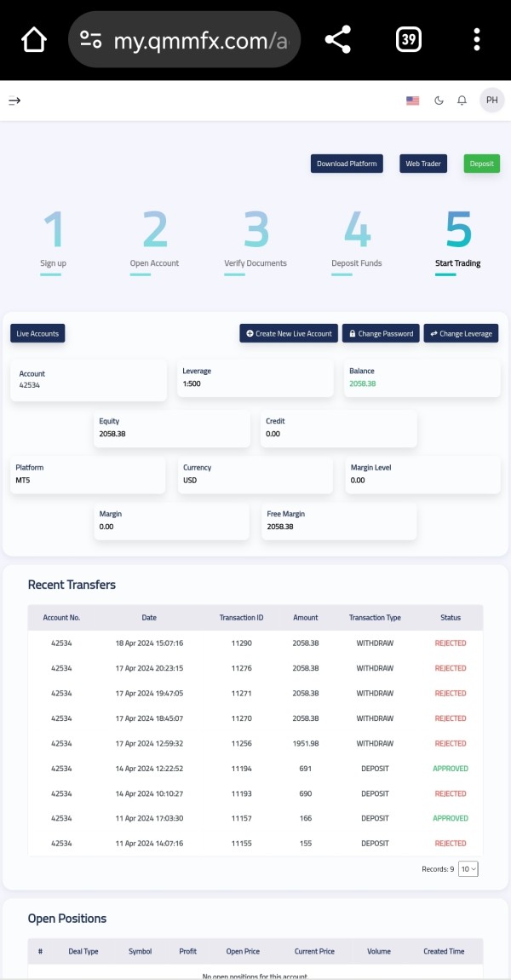Click the green Deposit button
The image size is (511, 980).
(482, 164)
